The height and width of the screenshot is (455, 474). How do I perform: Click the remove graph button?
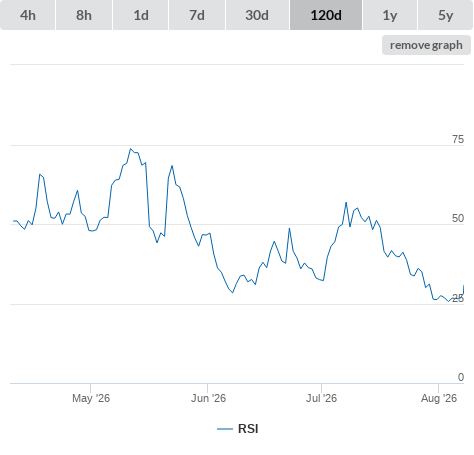[x=426, y=45]
